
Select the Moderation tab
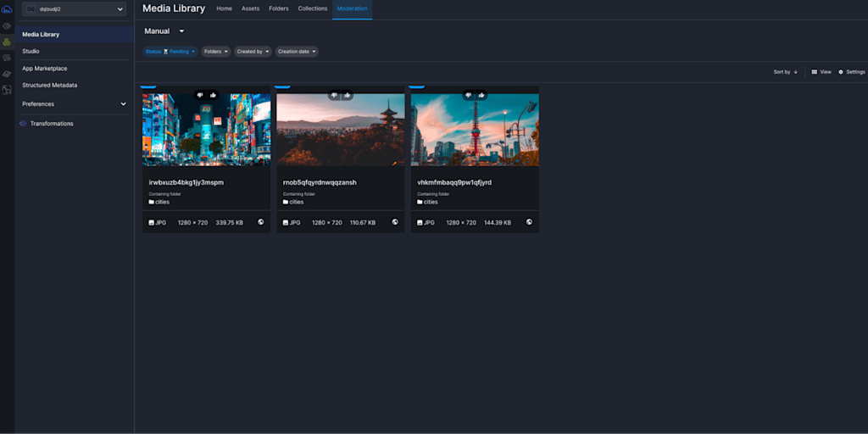352,8
